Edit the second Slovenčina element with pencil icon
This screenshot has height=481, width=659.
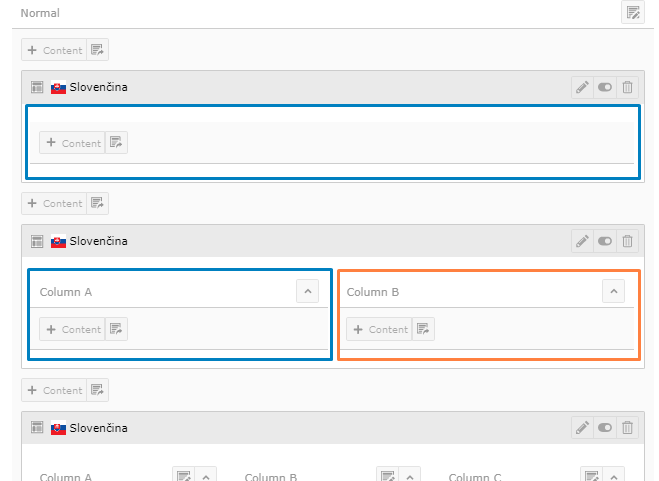coord(582,241)
